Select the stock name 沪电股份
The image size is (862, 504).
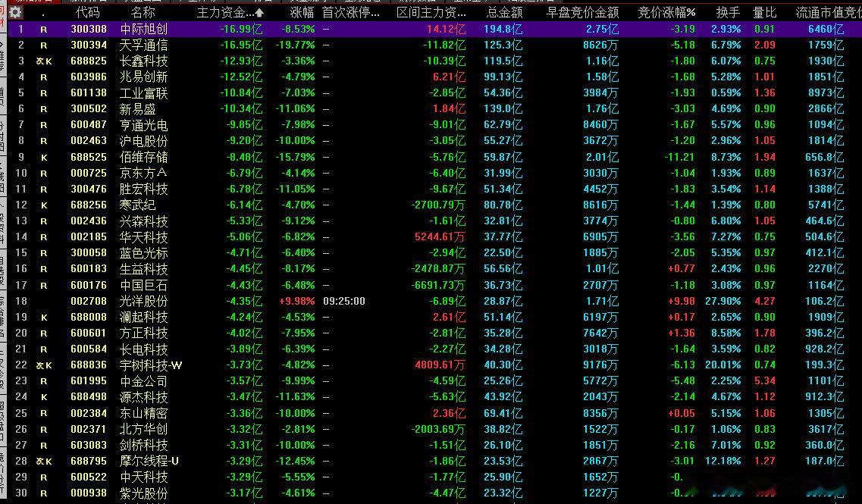(x=143, y=141)
